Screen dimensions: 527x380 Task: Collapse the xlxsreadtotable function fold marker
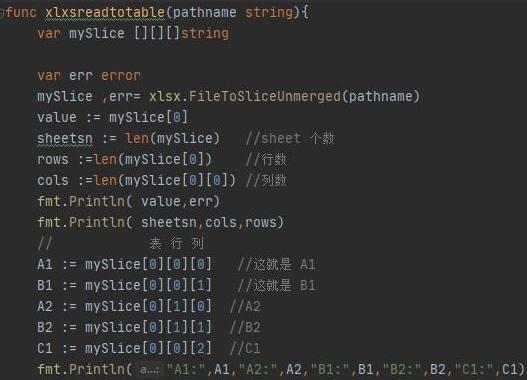point(2,13)
